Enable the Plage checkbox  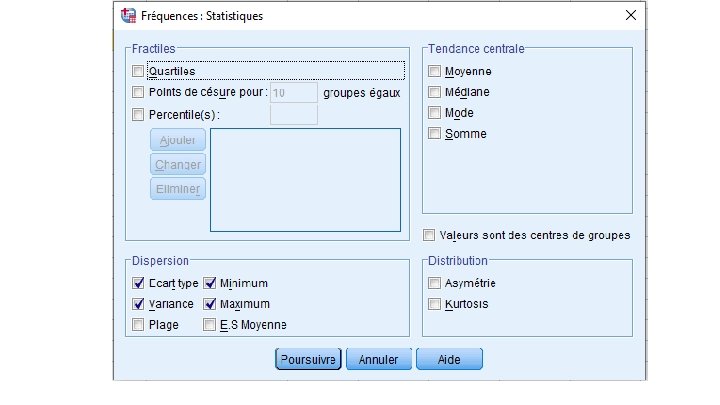[138, 324]
